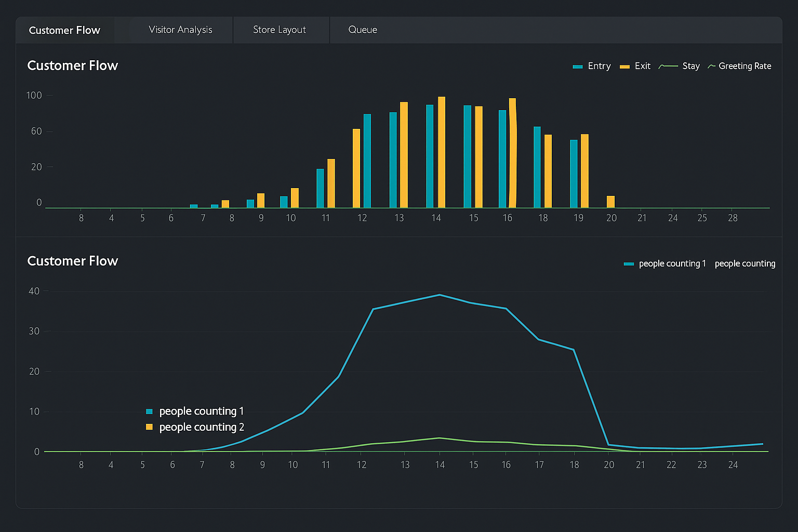Viewport: 798px width, 532px height.
Task: Hide the Stay series using its legend label
Action: coord(690,66)
